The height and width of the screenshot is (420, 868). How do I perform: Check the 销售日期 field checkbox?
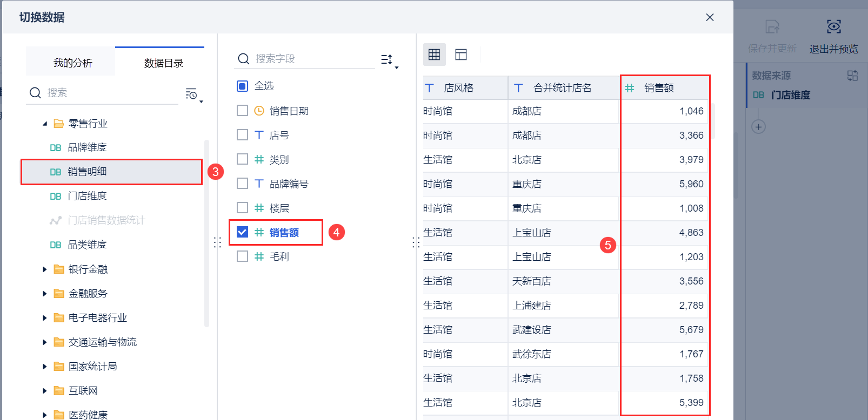click(x=242, y=111)
